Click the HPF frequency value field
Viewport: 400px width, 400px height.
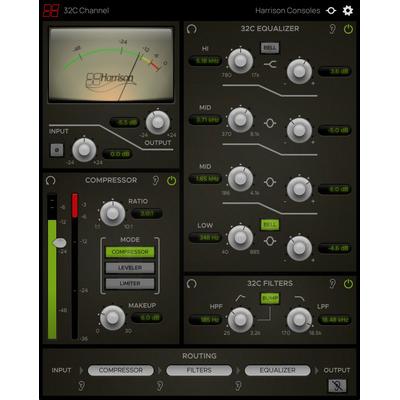pos(205,319)
